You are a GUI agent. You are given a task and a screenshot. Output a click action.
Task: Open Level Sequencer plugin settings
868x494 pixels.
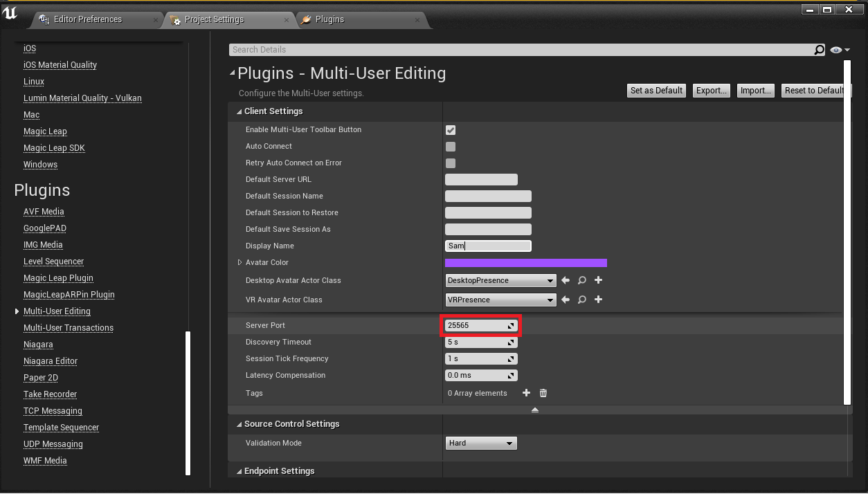click(x=53, y=262)
